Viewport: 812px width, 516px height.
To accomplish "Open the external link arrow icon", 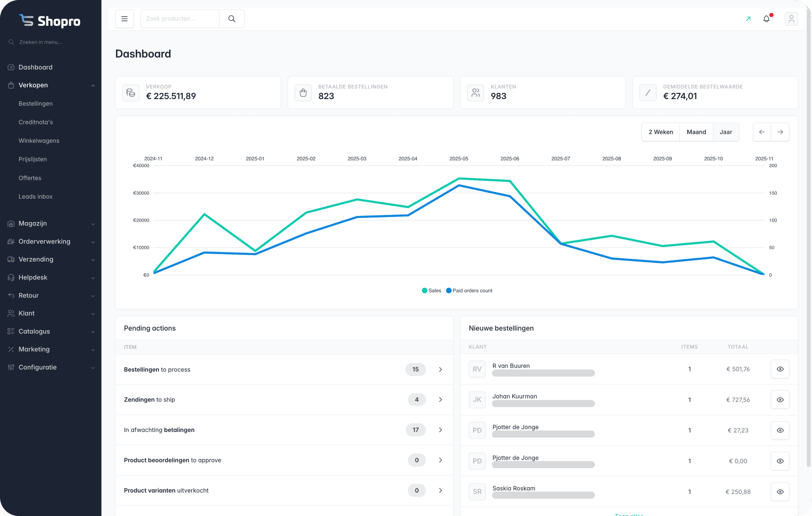I will pos(748,19).
